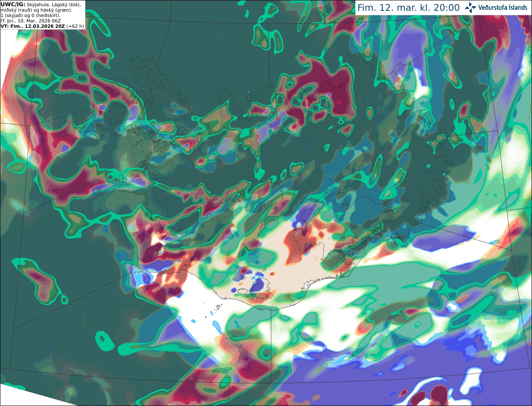532x406 pixels.
Task: Click the 'miðský (rauð) og háský (græn).' line
Action: click(x=36, y=10)
